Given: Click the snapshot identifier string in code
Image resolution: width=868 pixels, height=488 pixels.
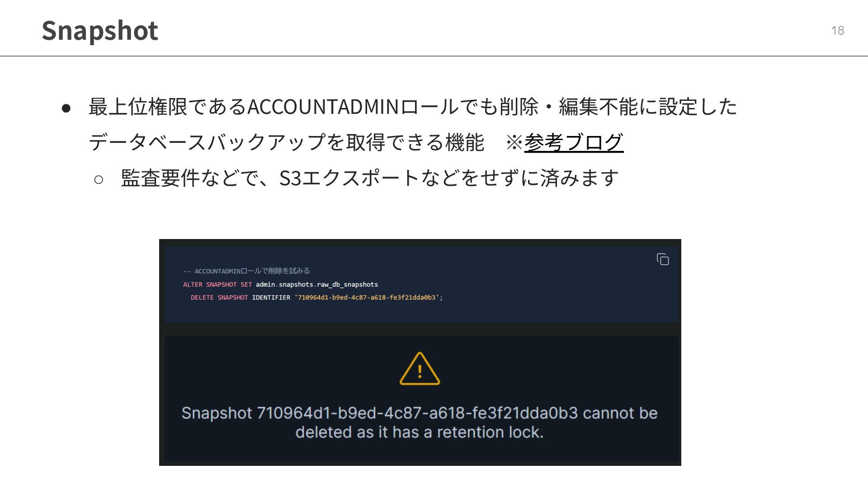Looking at the screenshot, I should (368, 297).
